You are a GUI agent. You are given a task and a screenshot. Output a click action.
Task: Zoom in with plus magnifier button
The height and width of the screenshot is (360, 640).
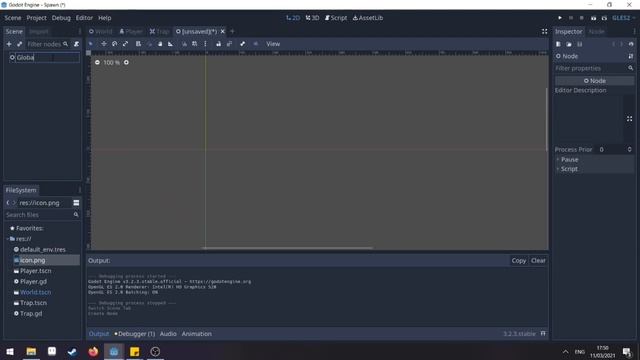pos(126,62)
